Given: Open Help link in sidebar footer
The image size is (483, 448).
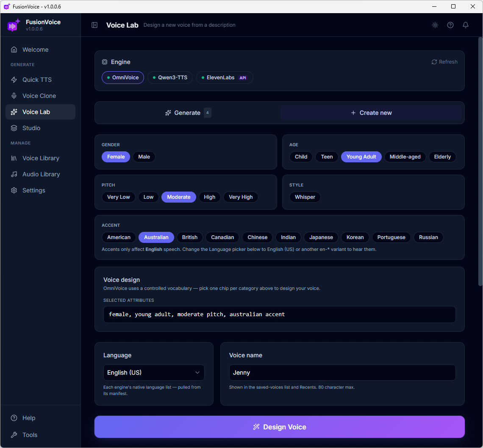Looking at the screenshot, I should pos(40,418).
